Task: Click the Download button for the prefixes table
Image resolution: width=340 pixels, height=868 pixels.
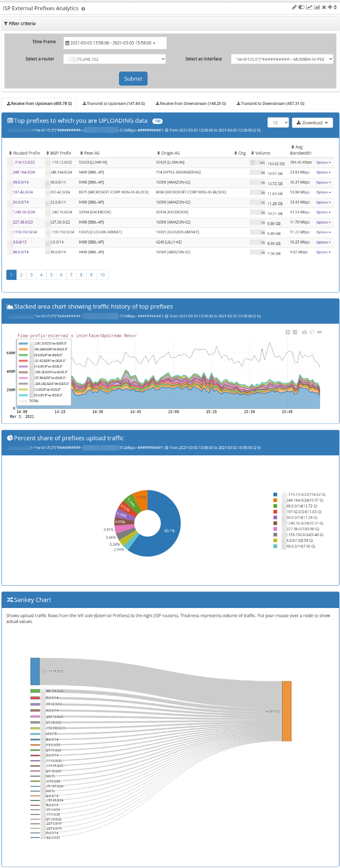Action: [x=312, y=123]
